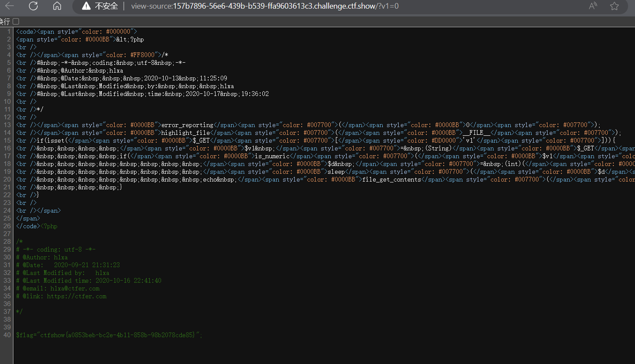Click the view-source URL address field

point(265,6)
